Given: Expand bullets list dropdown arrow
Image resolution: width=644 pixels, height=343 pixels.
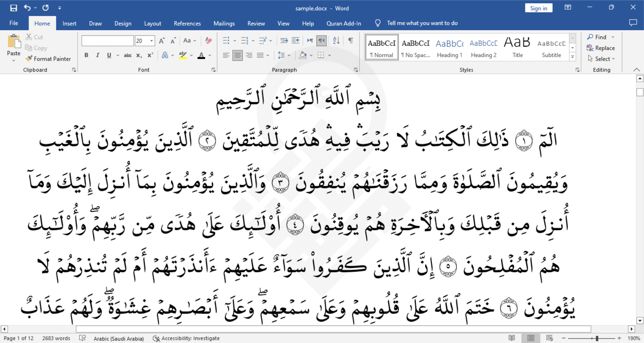Looking at the screenshot, I should (x=235, y=41).
